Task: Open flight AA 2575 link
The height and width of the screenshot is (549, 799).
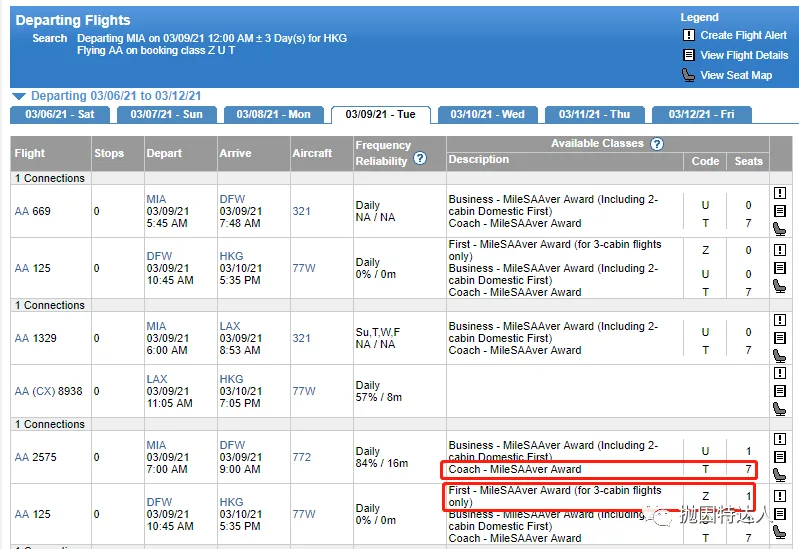Action: pos(35,457)
